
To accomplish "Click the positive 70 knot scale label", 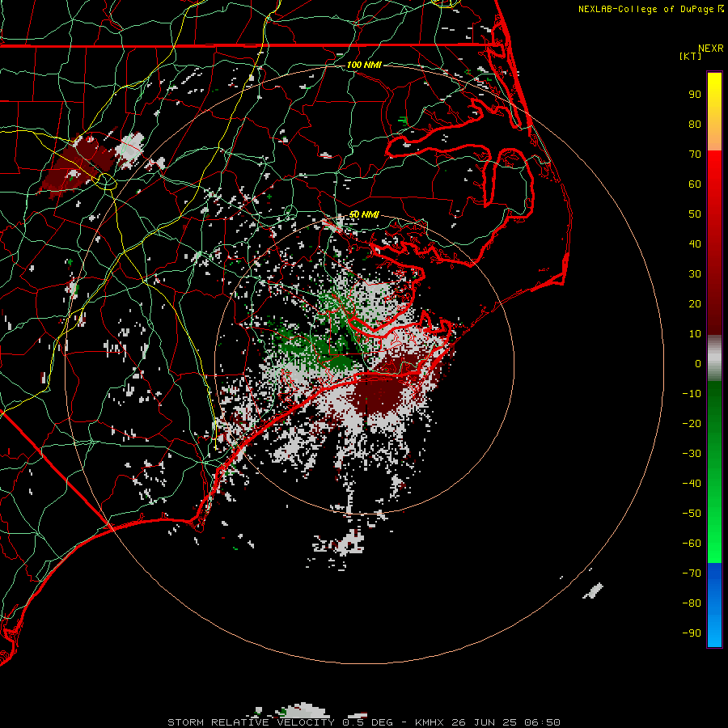I will point(695,154).
